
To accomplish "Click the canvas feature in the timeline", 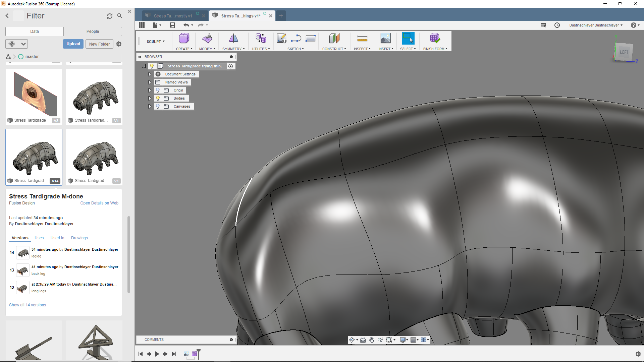I will click(x=186, y=354).
